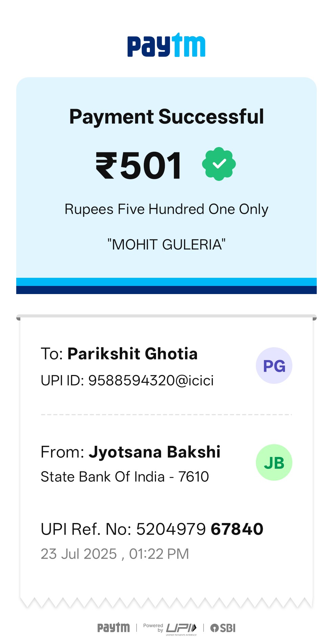Click the UPI ID 9588594320@icici

point(127,380)
